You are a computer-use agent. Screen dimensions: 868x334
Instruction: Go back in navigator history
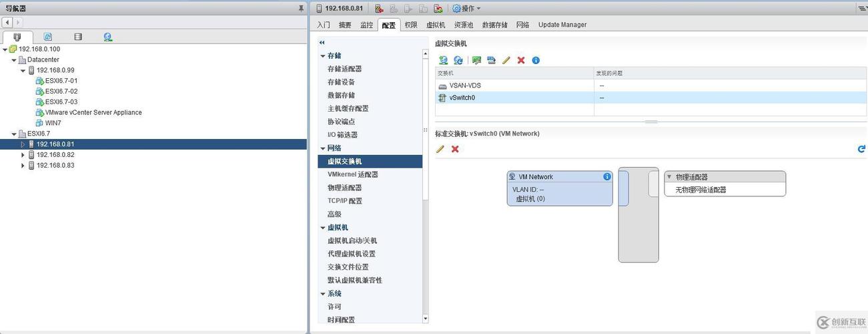7,22
